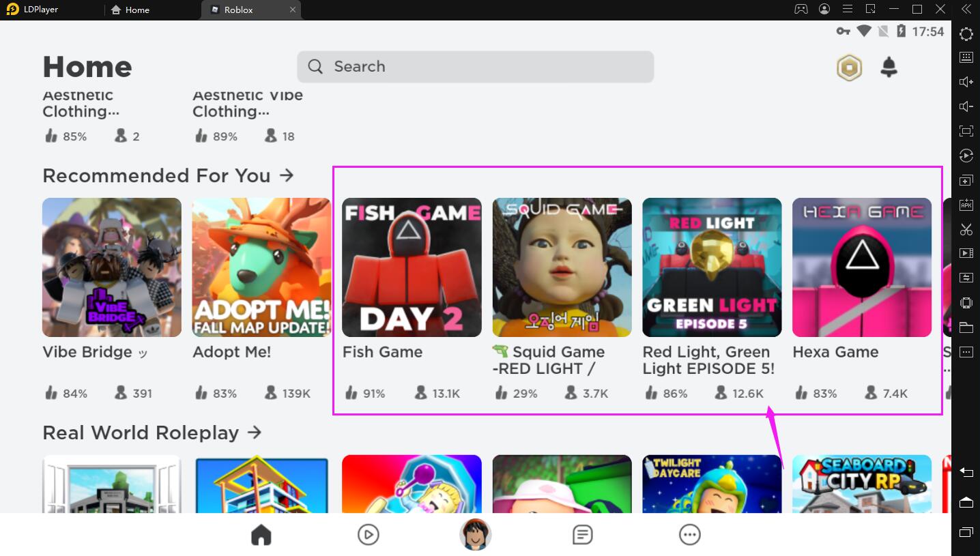Click LDPlayer scissors screenshot icon
The width and height of the screenshot is (980, 556).
pyautogui.click(x=966, y=229)
